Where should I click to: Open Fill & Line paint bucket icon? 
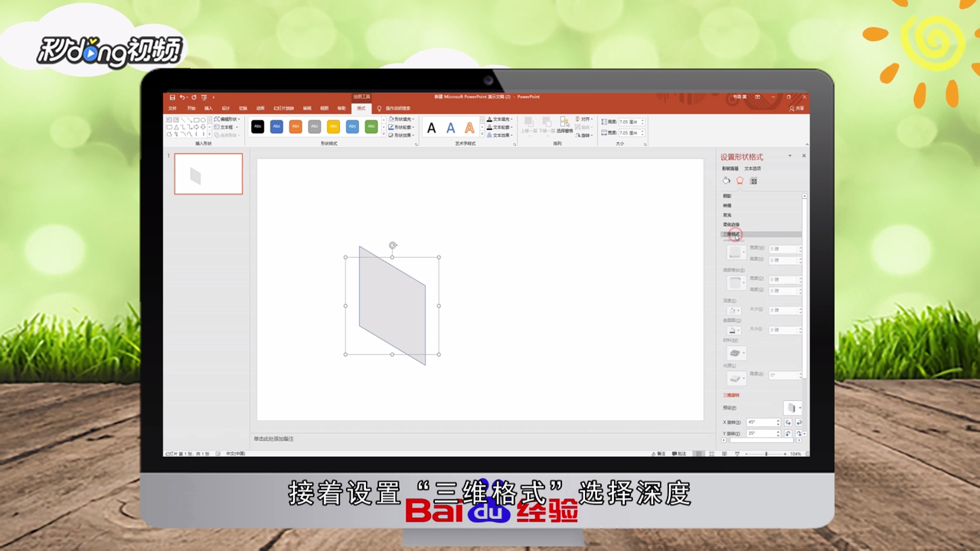[727, 181]
